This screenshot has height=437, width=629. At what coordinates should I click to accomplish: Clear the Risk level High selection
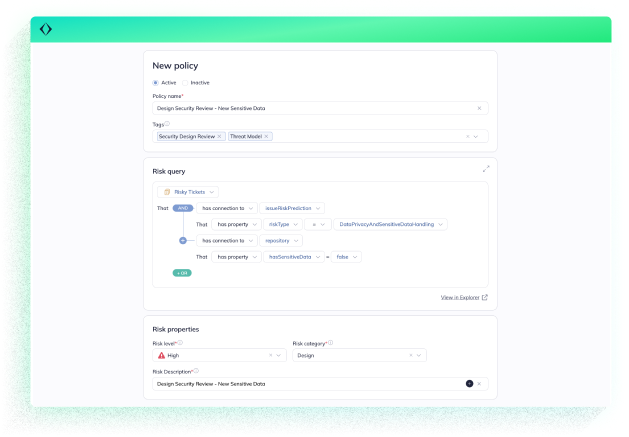[x=270, y=355]
